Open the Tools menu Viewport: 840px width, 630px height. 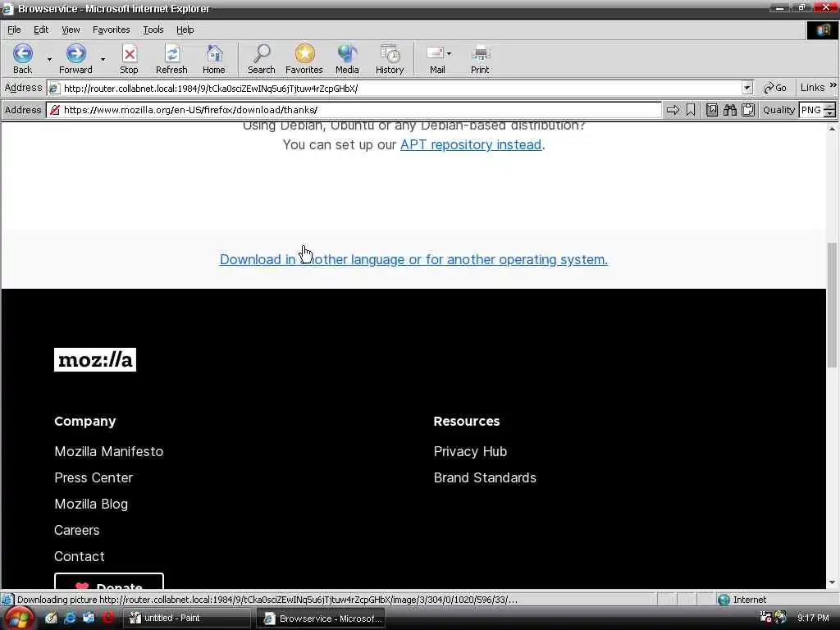tap(153, 30)
